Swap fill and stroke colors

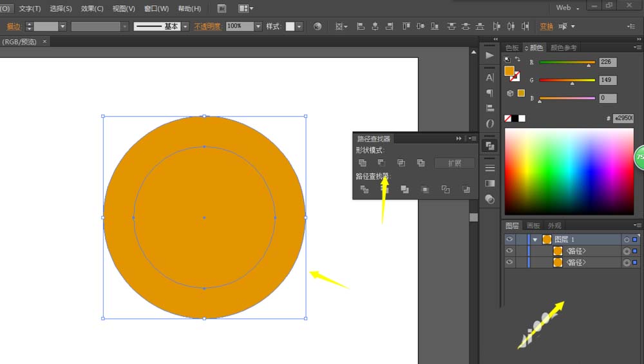[x=516, y=59]
